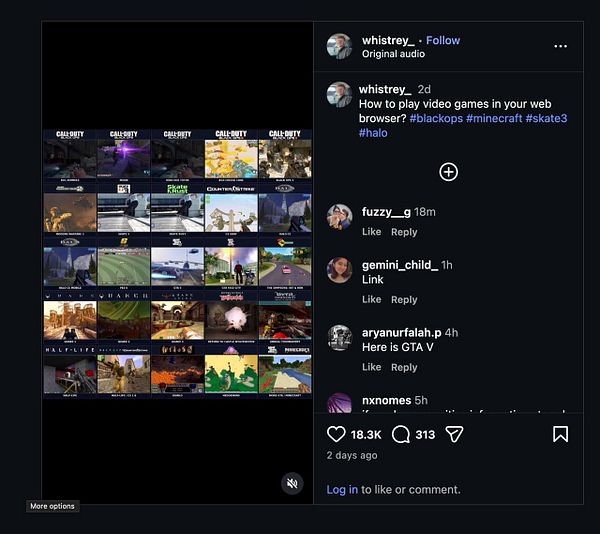Click the 5h timestamp on nxnomes comment
The width and height of the screenshot is (600, 534).
tap(421, 400)
